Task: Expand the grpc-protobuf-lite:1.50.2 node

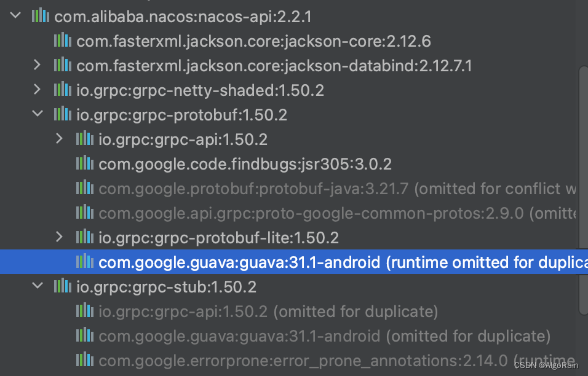Action: click(59, 237)
